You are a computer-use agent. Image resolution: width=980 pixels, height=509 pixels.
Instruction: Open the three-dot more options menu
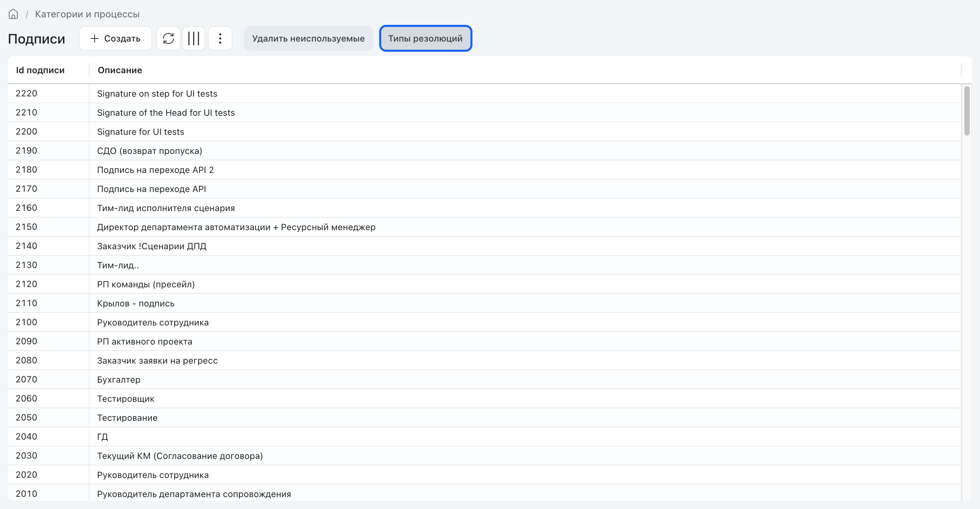point(220,38)
